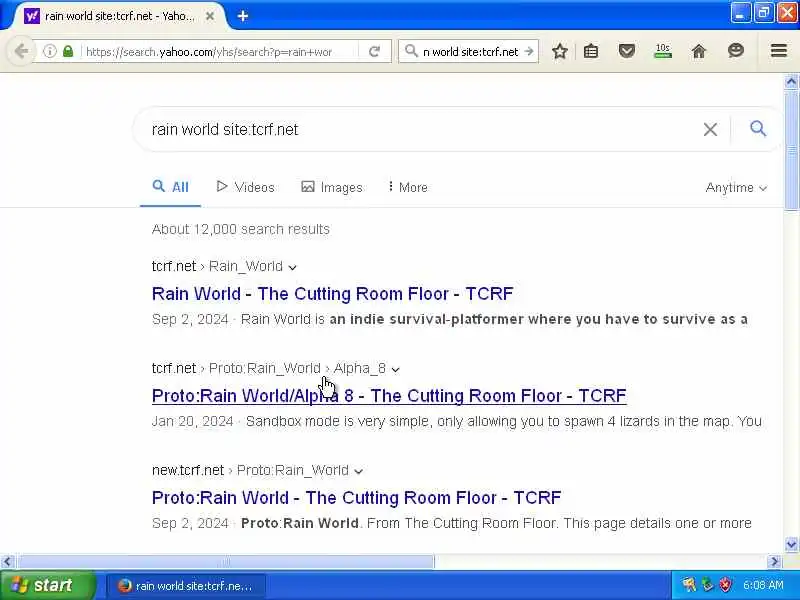Viewport: 800px width, 600px height.
Task: Click the green padlock security icon
Action: click(x=68, y=51)
